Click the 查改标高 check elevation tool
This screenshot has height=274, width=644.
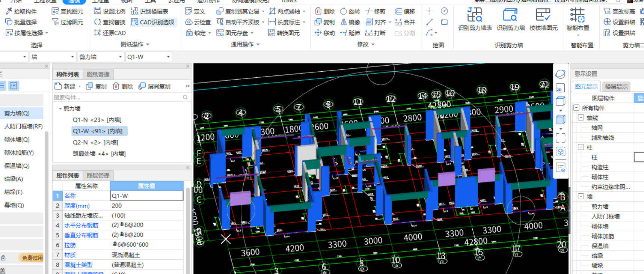[x=619, y=11]
